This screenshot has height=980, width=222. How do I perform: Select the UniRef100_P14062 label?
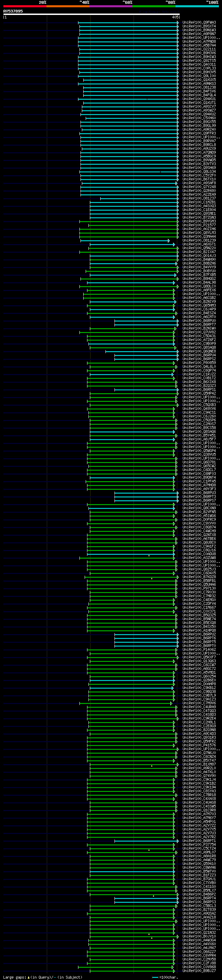coord(199,649)
